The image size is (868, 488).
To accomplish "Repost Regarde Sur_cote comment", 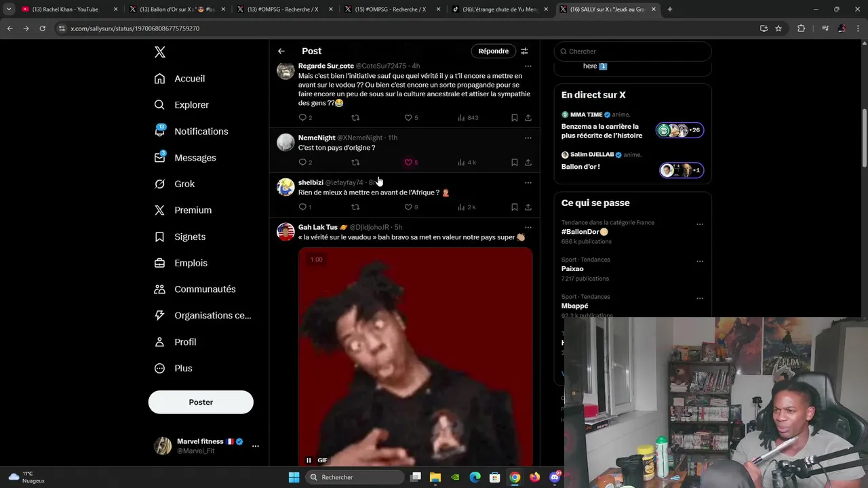I will click(355, 118).
